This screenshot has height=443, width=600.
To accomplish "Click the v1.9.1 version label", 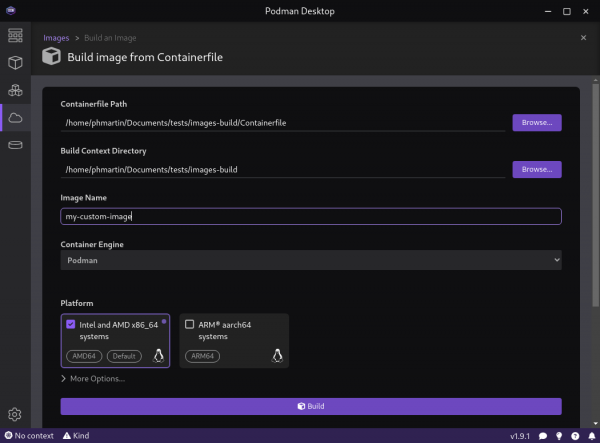I will 520,436.
